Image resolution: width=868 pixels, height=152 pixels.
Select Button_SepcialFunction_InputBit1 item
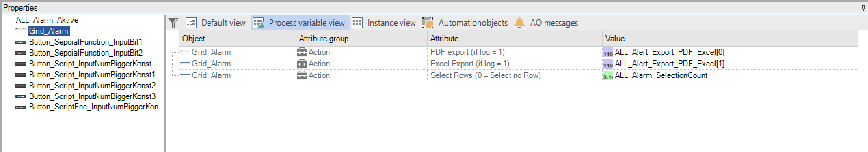[x=85, y=42]
